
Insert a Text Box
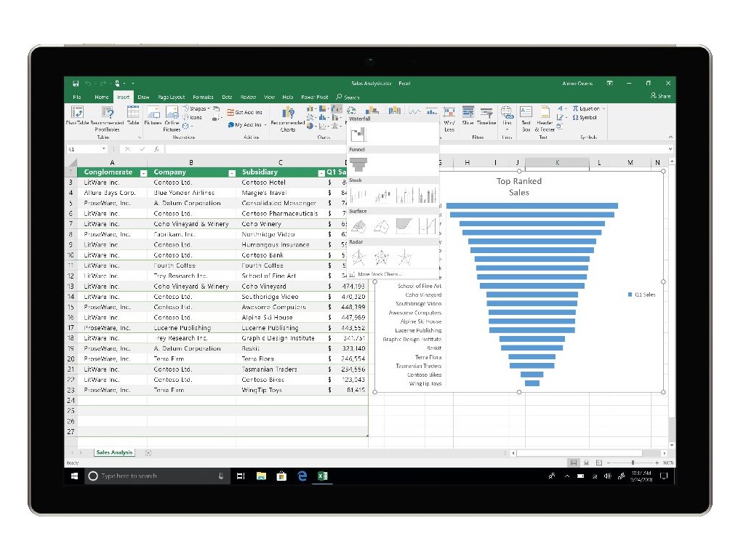tap(526, 119)
